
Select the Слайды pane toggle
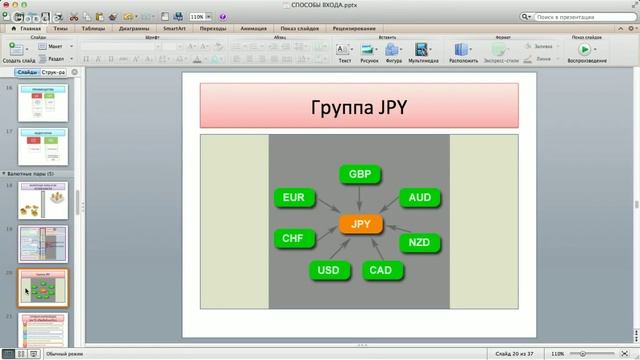pyautogui.click(x=27, y=72)
